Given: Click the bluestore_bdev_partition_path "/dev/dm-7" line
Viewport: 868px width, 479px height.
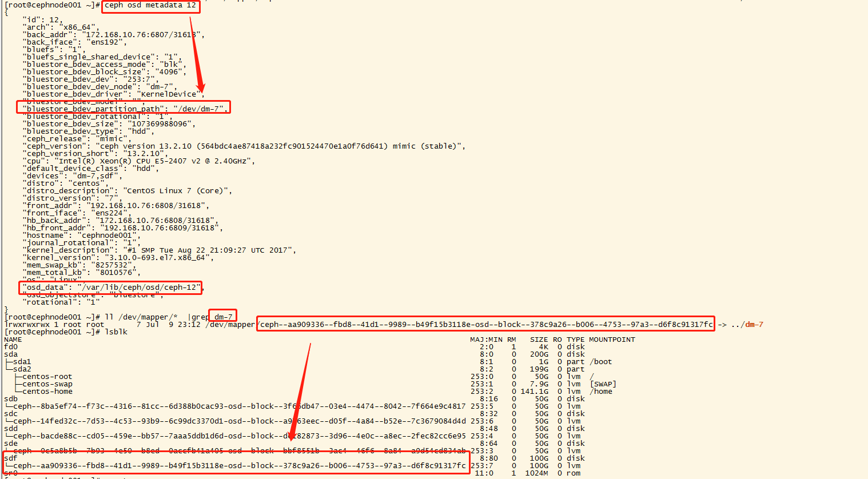Looking at the screenshot, I should pyautogui.click(x=125, y=109).
